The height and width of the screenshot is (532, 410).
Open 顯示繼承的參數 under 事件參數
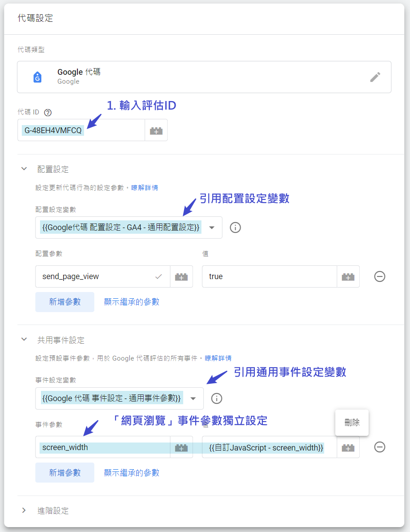point(132,473)
